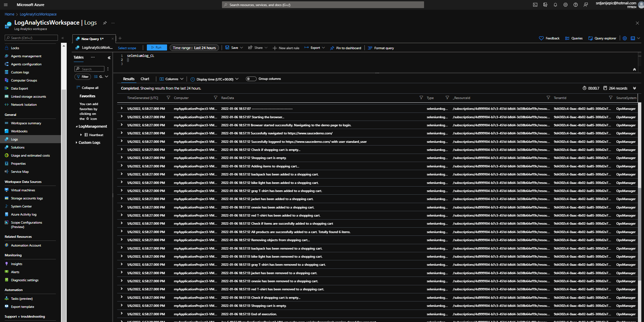Viewport: 644px width, 322px height.
Task: Open query editor settings gear icon
Action: click(x=624, y=38)
